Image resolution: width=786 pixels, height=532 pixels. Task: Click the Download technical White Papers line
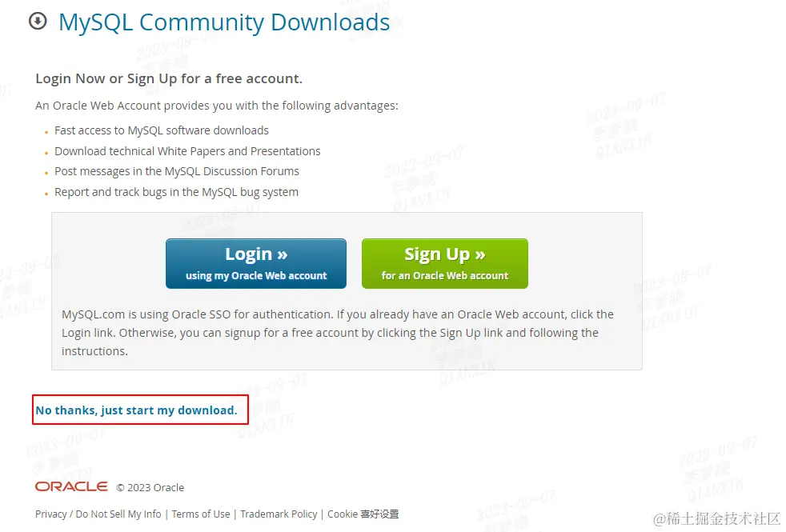pyautogui.click(x=187, y=151)
